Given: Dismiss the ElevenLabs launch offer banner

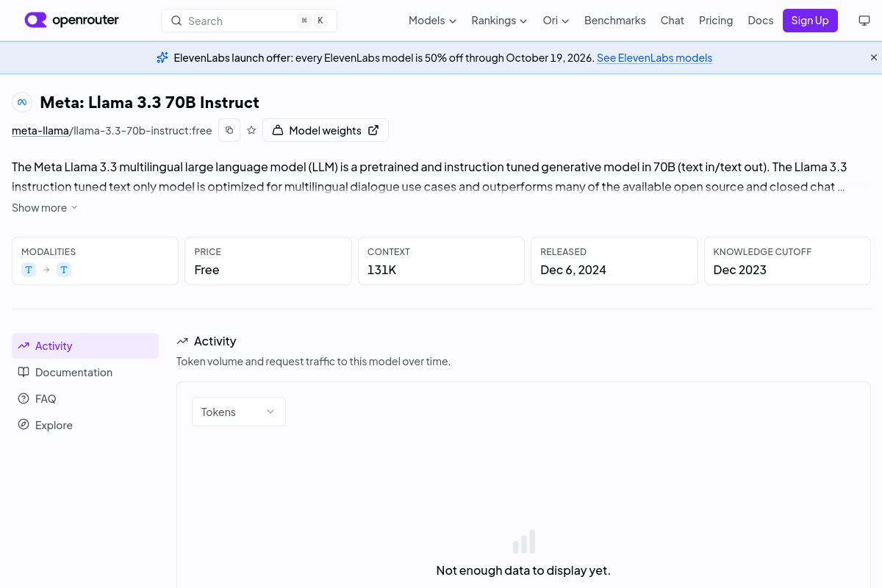Looking at the screenshot, I should tap(874, 57).
